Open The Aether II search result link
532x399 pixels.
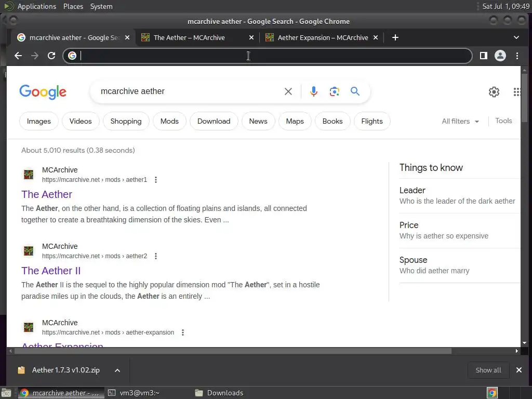click(x=51, y=271)
